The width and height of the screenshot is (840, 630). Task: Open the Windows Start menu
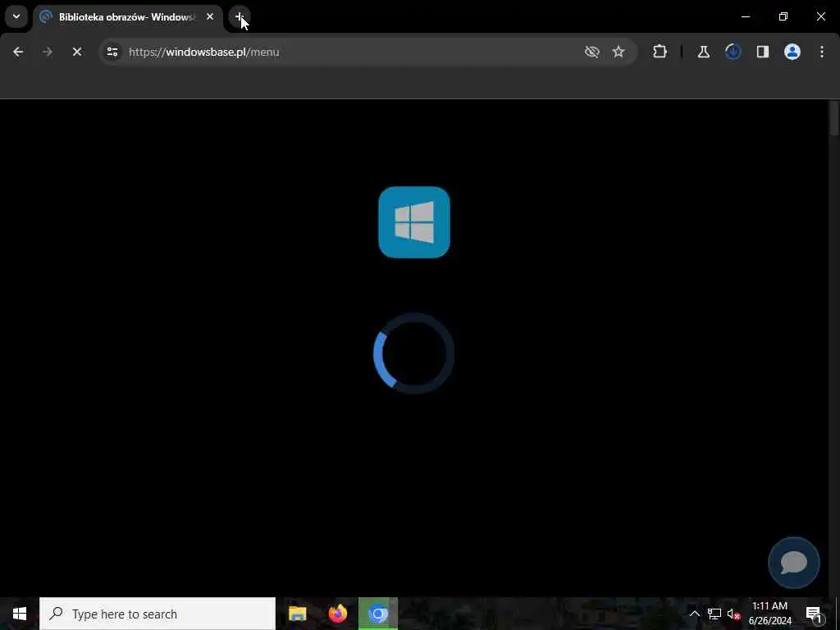point(20,614)
